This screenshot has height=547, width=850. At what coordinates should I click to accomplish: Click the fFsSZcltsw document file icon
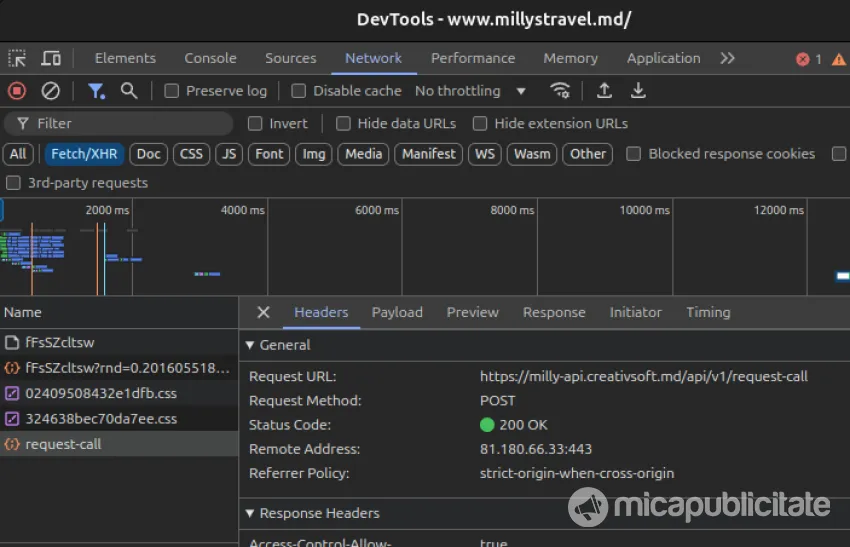pos(12,342)
